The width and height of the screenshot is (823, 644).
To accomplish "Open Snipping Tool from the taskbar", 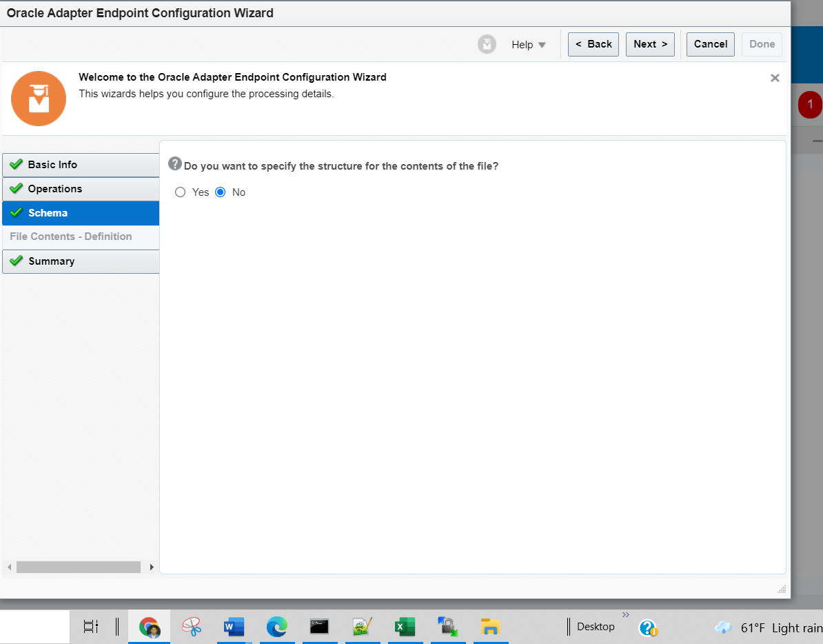I will pos(192,627).
